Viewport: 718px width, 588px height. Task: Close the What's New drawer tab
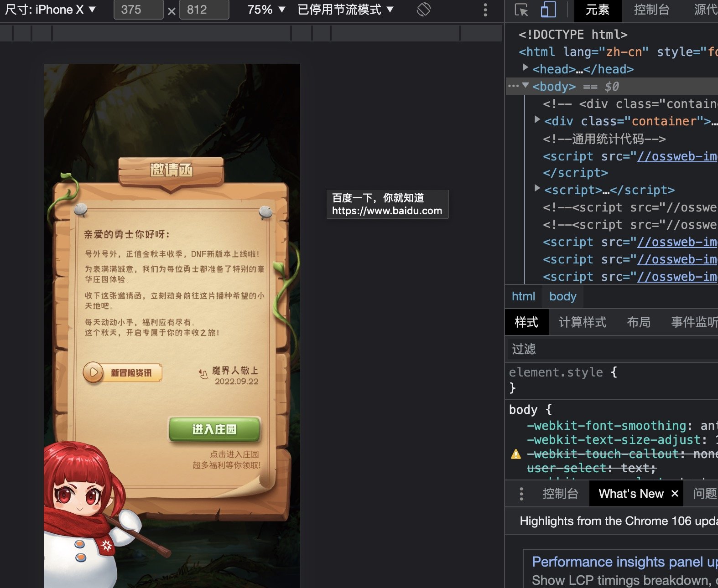coord(675,494)
